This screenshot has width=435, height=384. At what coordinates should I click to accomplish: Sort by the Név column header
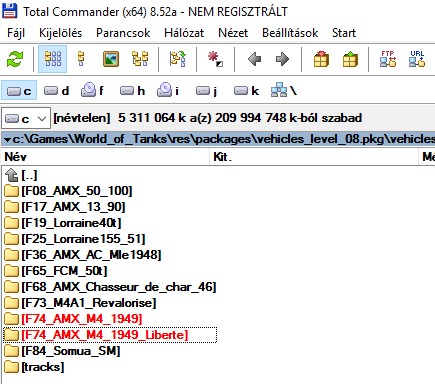(x=106, y=157)
